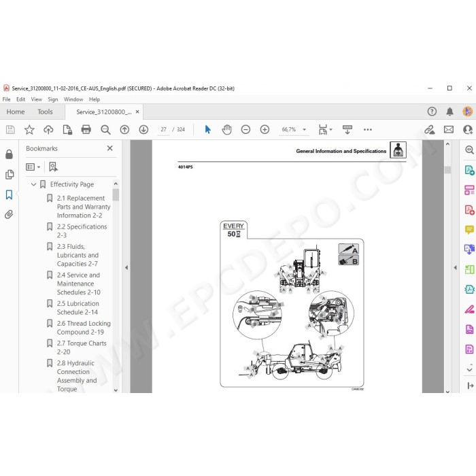Jump to 2.3 Fluids, Lubricants and Capacities
The width and height of the screenshot is (476, 476).
coord(78,255)
